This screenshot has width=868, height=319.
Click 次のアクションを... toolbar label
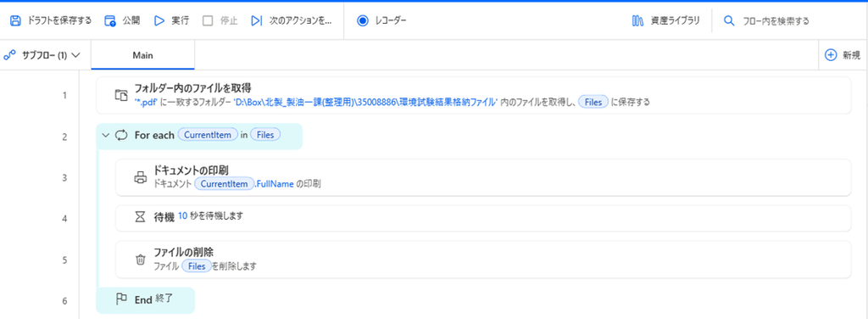301,21
